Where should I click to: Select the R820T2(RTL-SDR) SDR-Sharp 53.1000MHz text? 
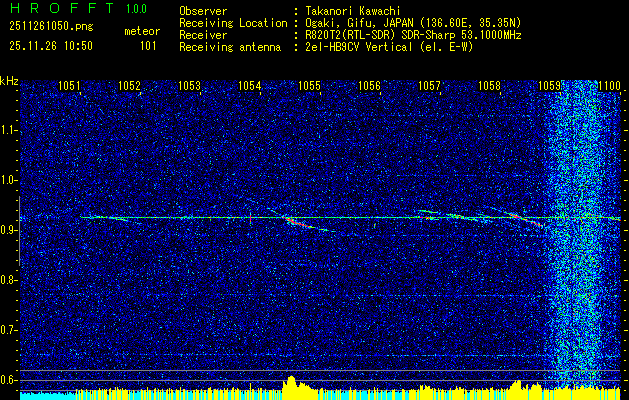click(x=413, y=35)
